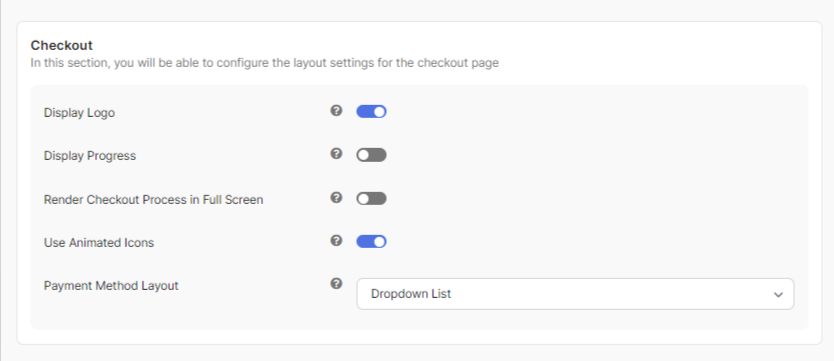
Task: Show help tooltip for Use Animated Icons
Action: pyautogui.click(x=336, y=240)
